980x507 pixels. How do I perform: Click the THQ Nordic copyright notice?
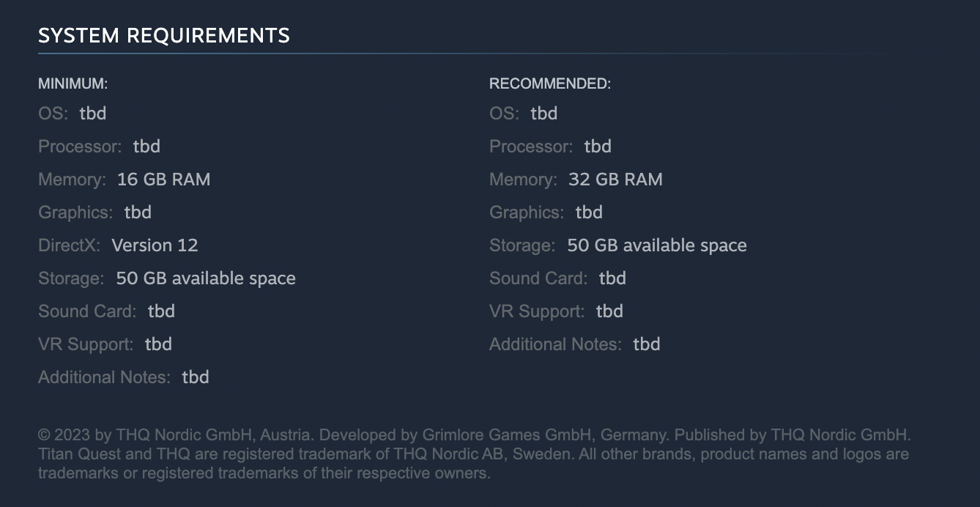tap(474, 454)
